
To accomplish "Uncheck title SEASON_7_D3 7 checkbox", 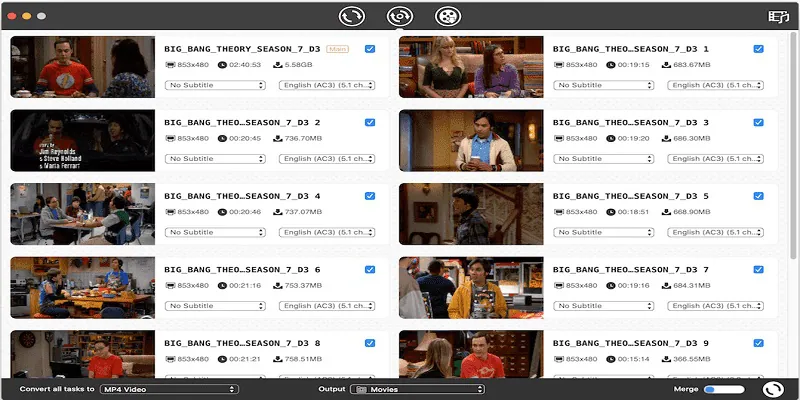I will pos(759,269).
